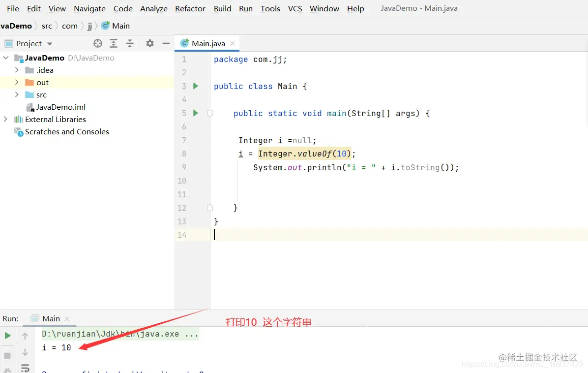This screenshot has height=373, width=588.
Task: Click the Stop square icon in Run panel
Action: 7,355
